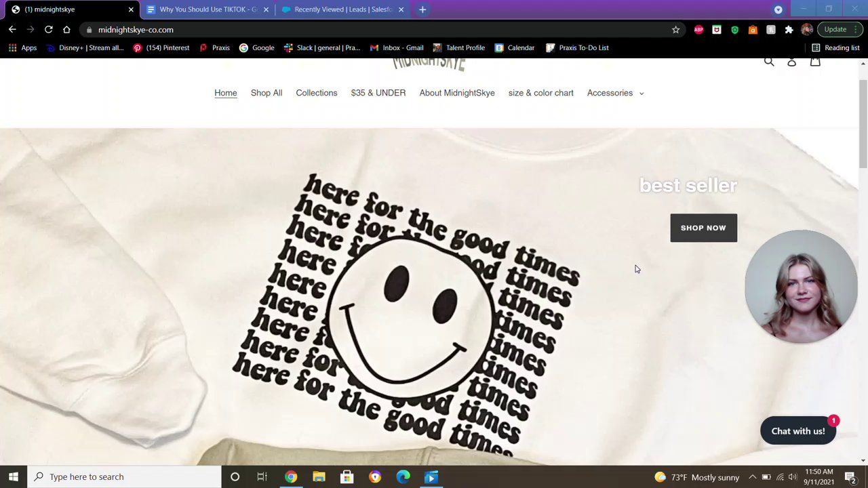Close the Why You Should Use TIKTOK tab
The height and width of the screenshot is (488, 868).
coord(266,9)
